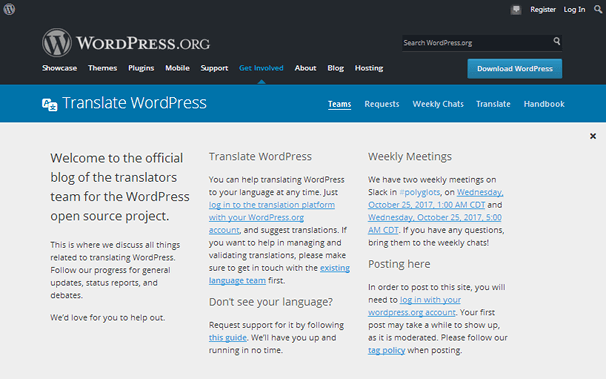Click the Translate WordPress column heading

[x=260, y=156]
